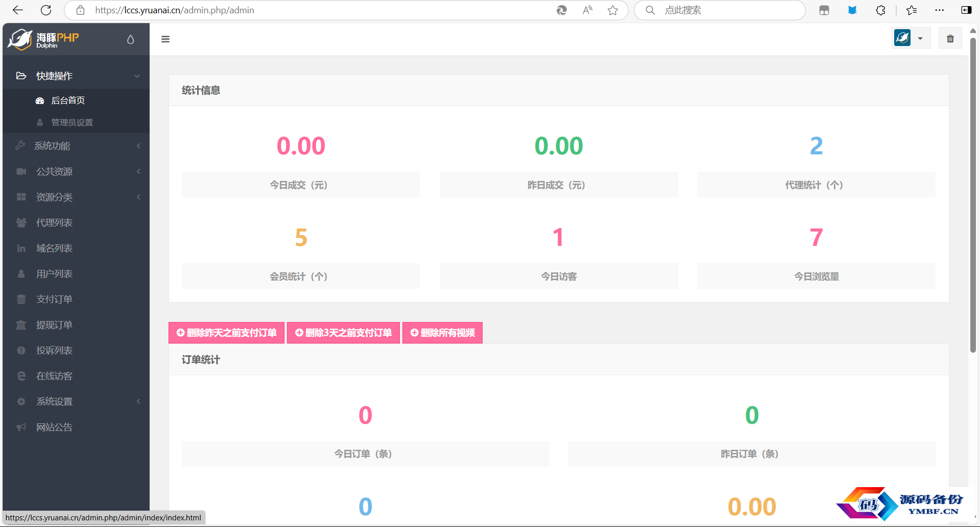Screen dimensions: 980x527
Task: Click the orange member count 5
Action: pyautogui.click(x=301, y=238)
